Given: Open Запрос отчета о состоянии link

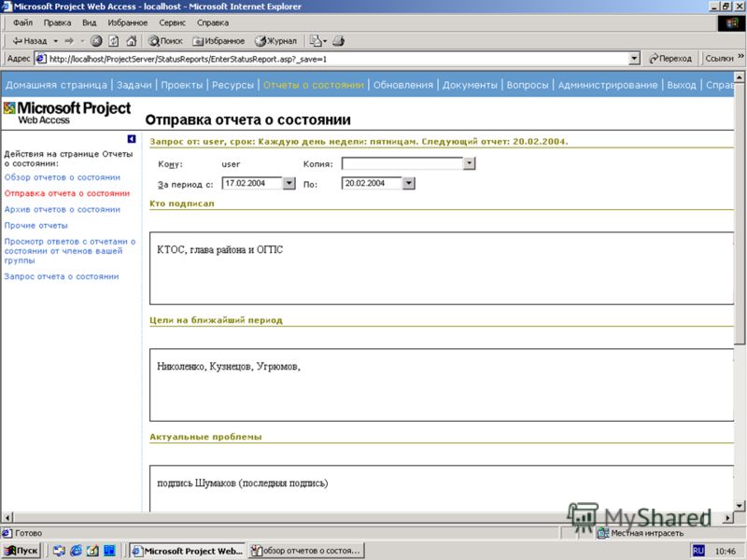Looking at the screenshot, I should tap(62, 276).
